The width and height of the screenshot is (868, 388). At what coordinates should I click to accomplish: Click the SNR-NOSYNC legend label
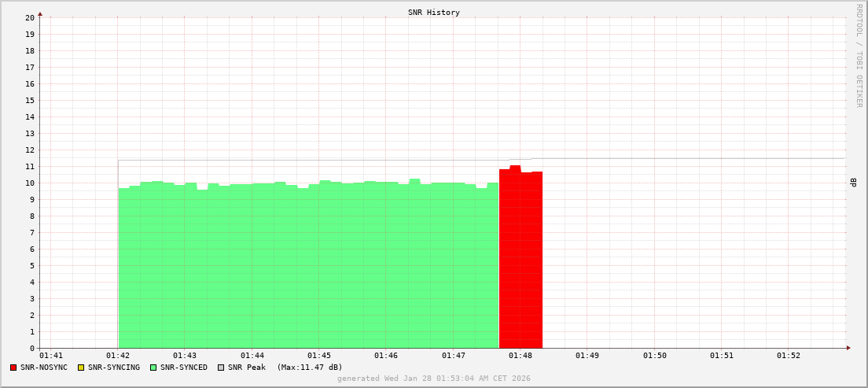(44, 368)
